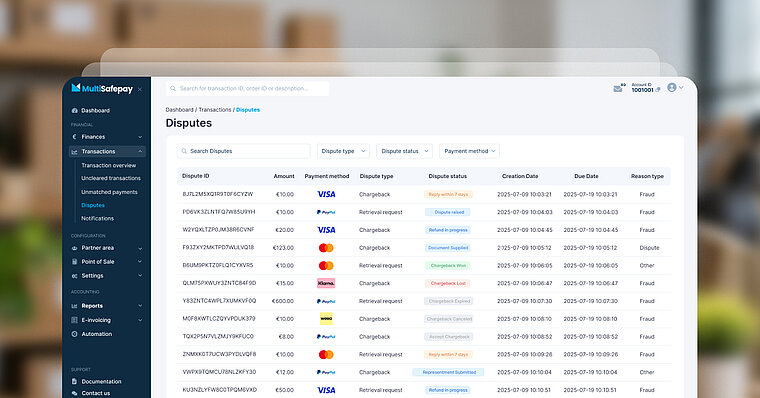
Task: Expand the Reports menu chevron
Action: [140, 306]
